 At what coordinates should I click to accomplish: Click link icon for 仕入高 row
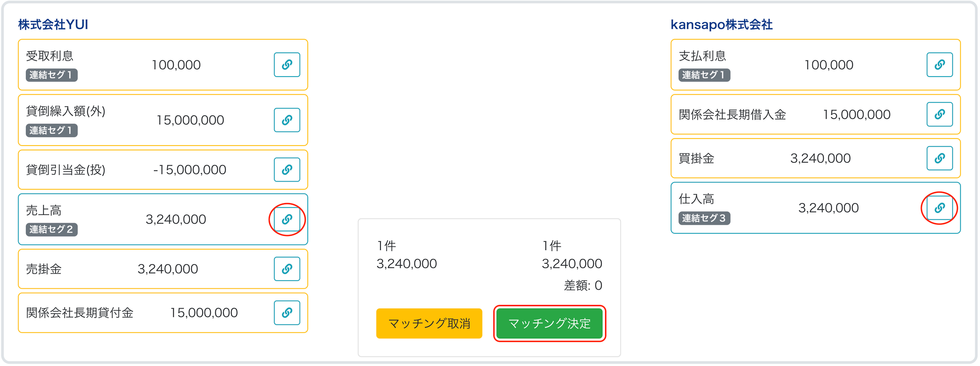(x=939, y=208)
